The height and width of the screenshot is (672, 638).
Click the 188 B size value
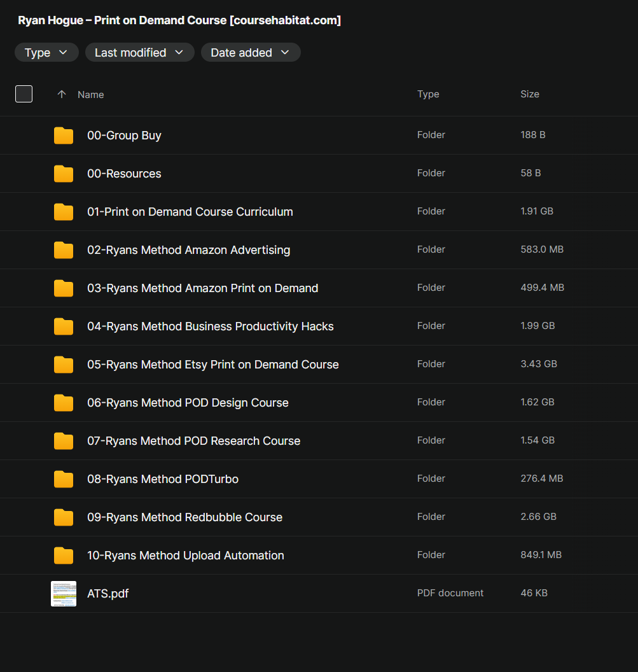[x=533, y=134]
